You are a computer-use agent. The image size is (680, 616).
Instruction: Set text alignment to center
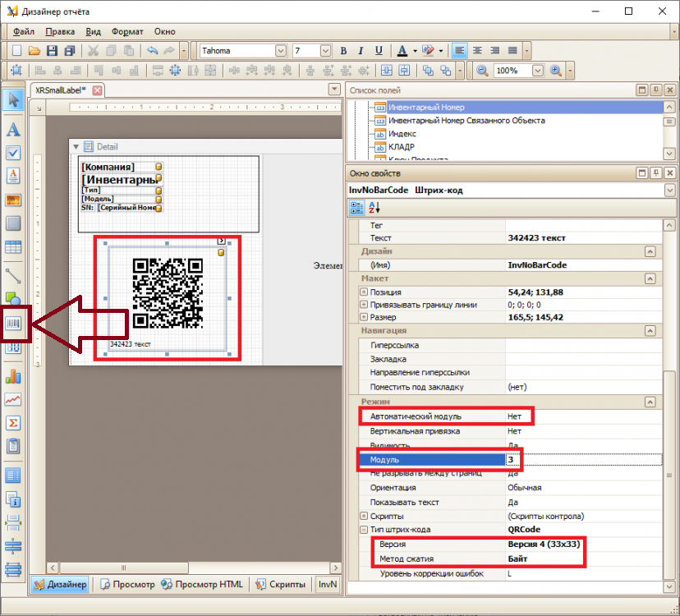click(x=477, y=51)
